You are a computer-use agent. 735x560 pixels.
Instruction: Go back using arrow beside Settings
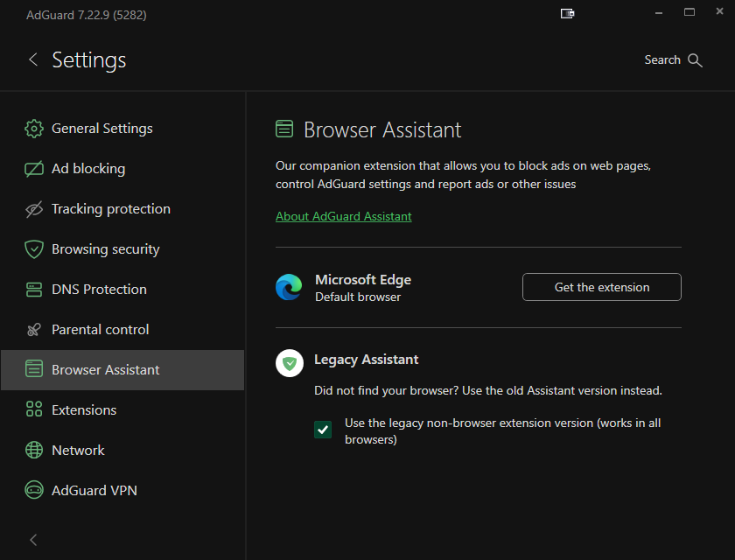33,59
